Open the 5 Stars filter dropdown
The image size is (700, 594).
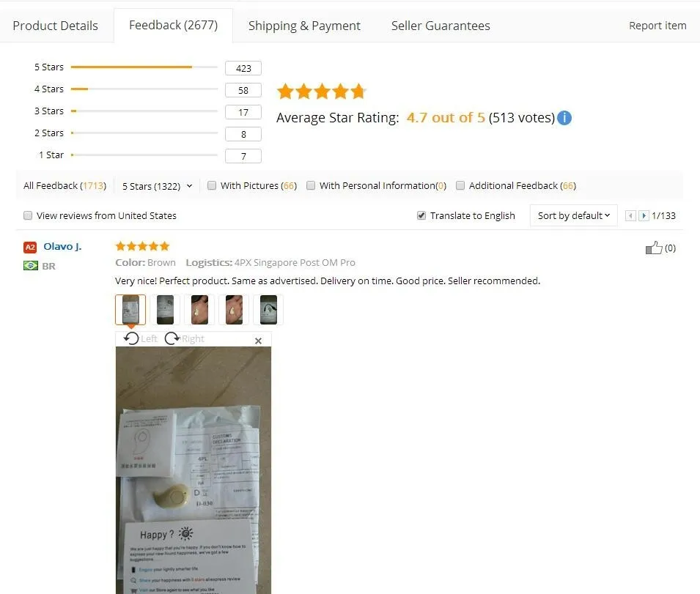tap(157, 186)
